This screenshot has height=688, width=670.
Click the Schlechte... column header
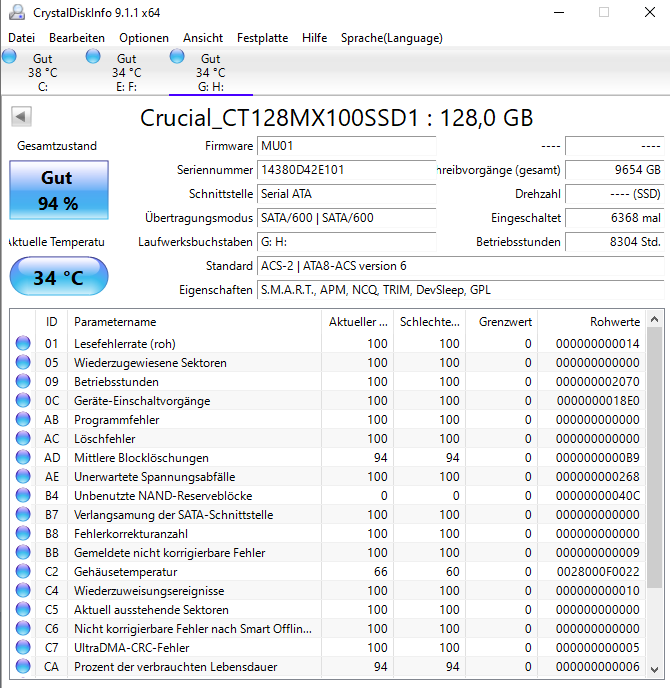pos(430,322)
